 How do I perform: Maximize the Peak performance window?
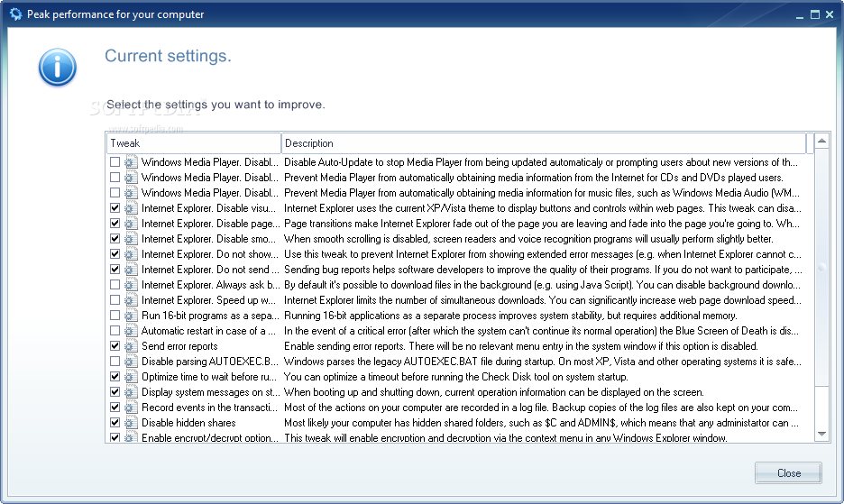[815, 15]
